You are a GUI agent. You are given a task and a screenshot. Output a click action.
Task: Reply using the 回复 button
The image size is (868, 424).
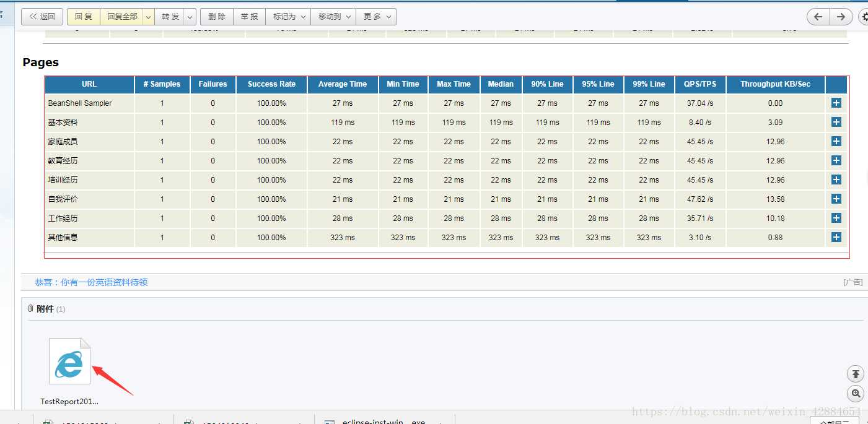[x=84, y=17]
